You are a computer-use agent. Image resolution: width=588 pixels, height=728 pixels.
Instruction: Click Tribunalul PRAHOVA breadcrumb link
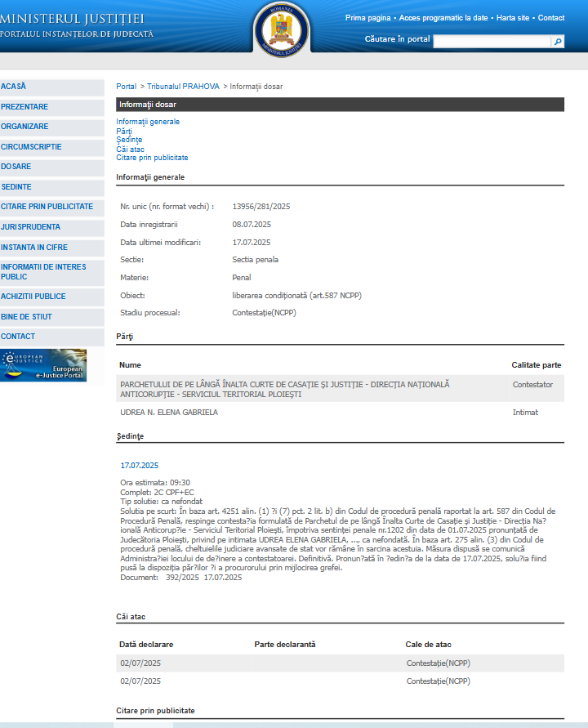coord(183,87)
